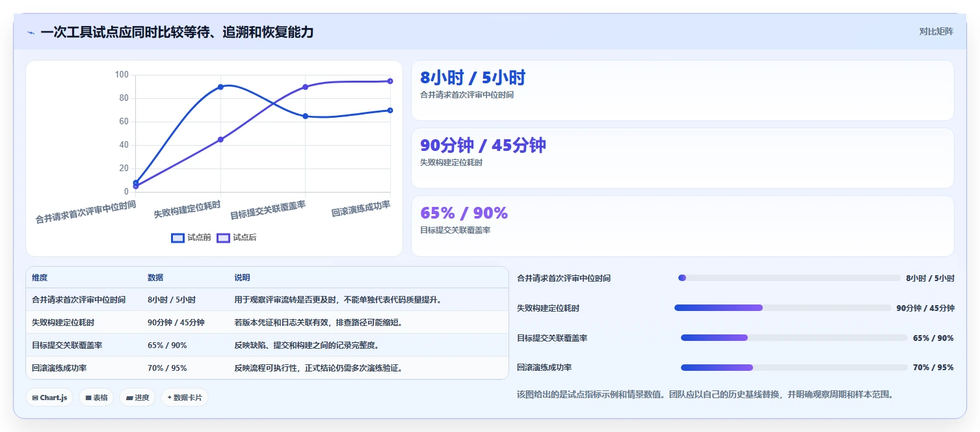The height and width of the screenshot is (432, 980).
Task: Click the 回滚演练成功率 progress bar
Action: pos(794,368)
